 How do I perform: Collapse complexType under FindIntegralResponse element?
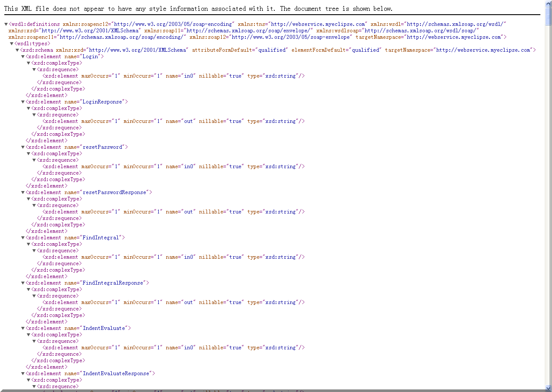[28, 290]
